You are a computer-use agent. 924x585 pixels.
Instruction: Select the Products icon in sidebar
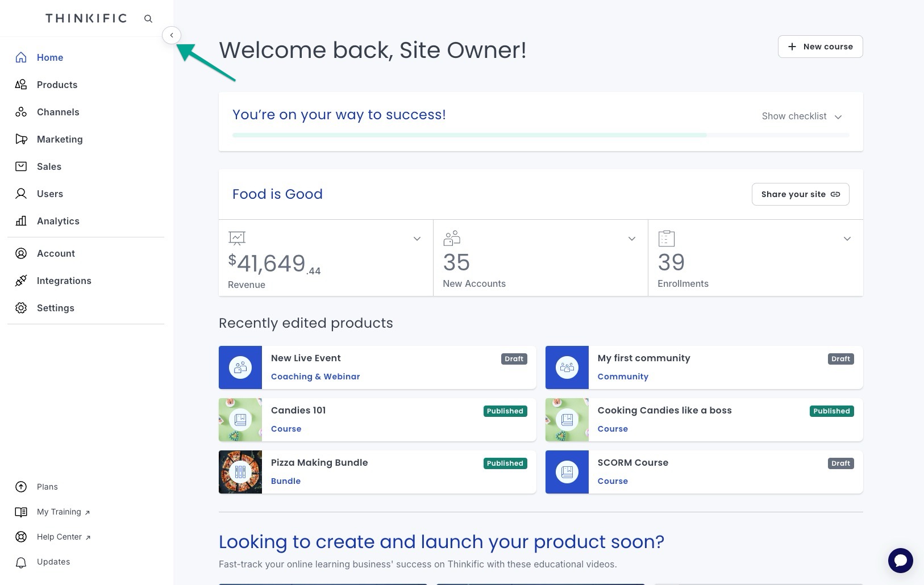[21, 84]
